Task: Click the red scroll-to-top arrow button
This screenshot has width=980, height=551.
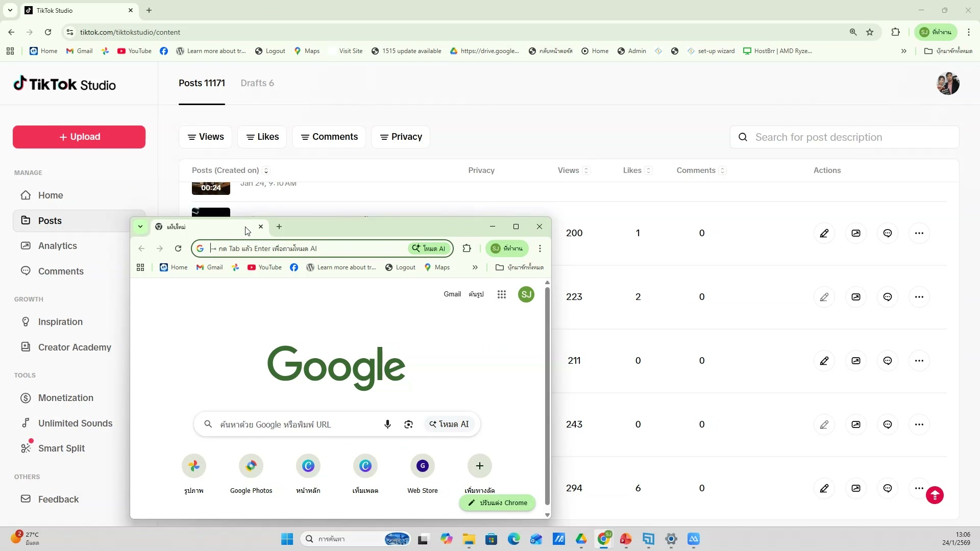Action: [935, 495]
